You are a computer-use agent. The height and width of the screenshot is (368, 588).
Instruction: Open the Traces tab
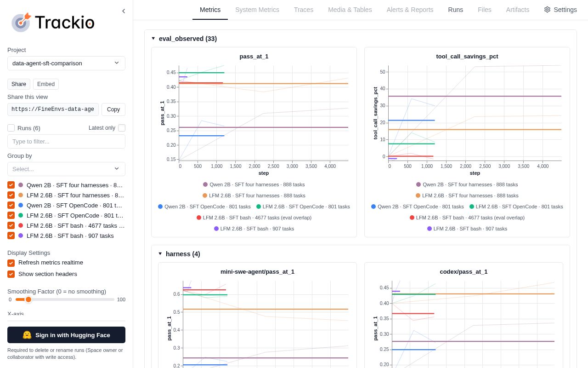304,10
